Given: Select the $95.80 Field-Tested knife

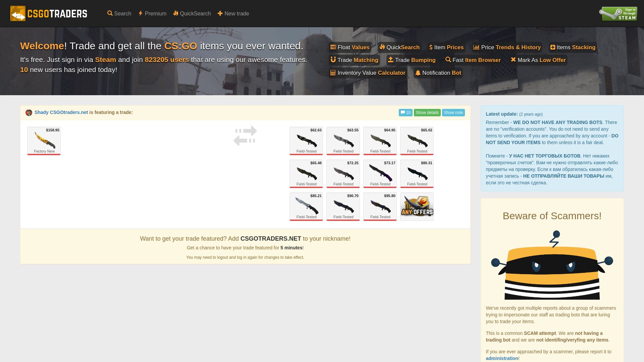Looking at the screenshot, I should point(380,206).
